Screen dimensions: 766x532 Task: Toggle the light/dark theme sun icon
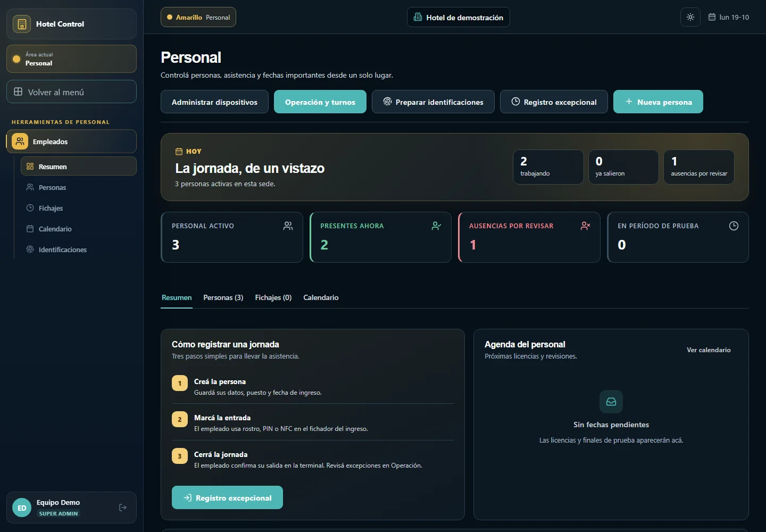coord(690,17)
